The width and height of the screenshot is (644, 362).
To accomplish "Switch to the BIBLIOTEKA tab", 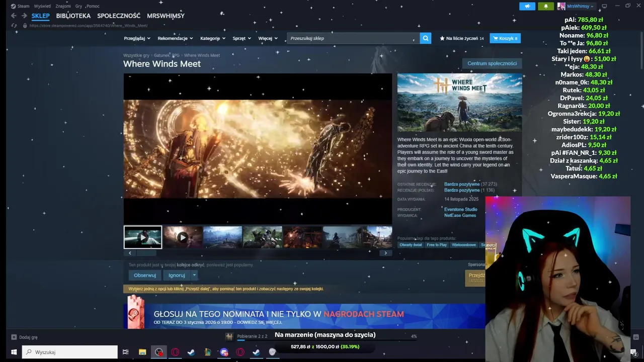I will click(73, 16).
